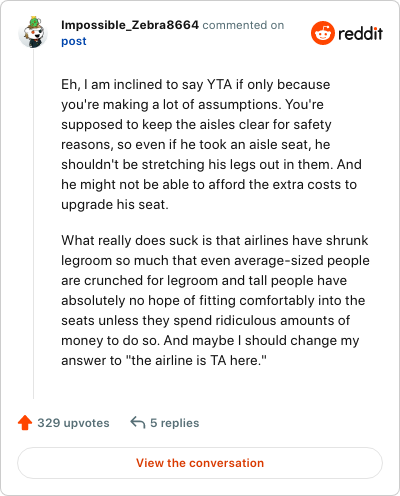Follow the blue "post" link
400x496 pixels.
coord(74,41)
